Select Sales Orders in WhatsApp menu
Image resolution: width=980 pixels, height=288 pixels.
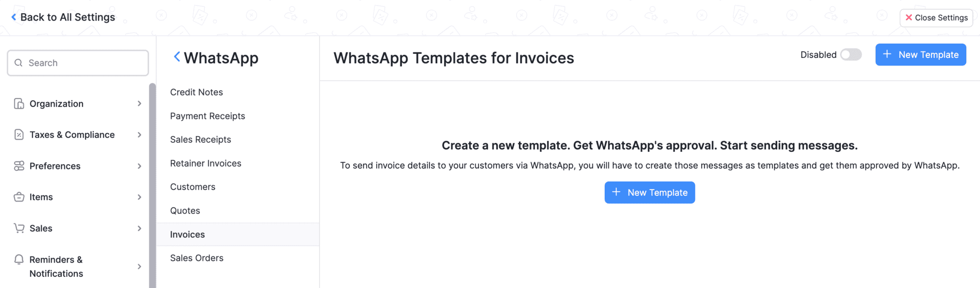tap(196, 258)
